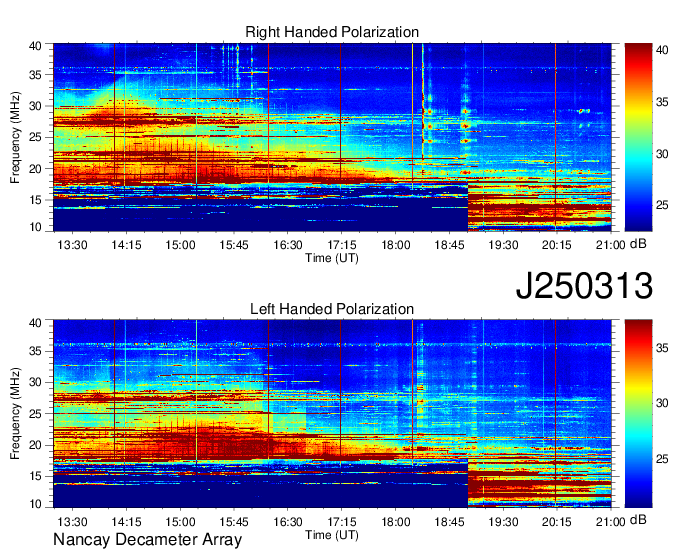Click the "dB" unit under Right Handed color bar

(638, 244)
